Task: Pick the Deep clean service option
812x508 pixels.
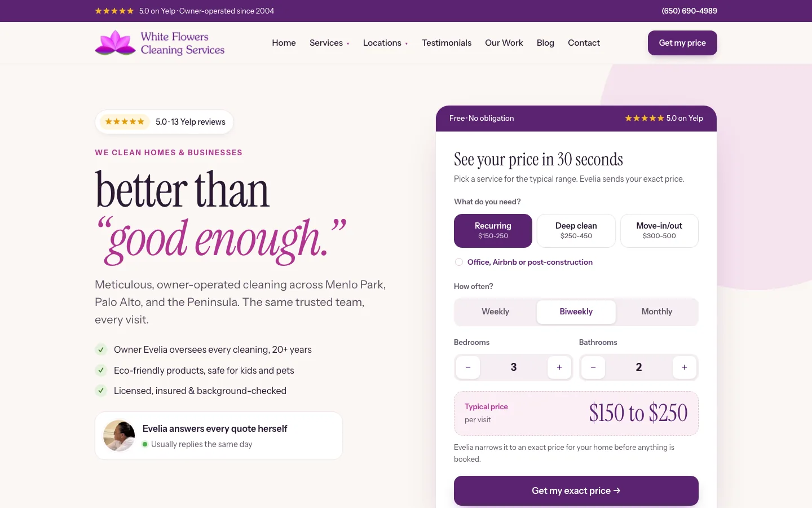Action: (x=576, y=231)
